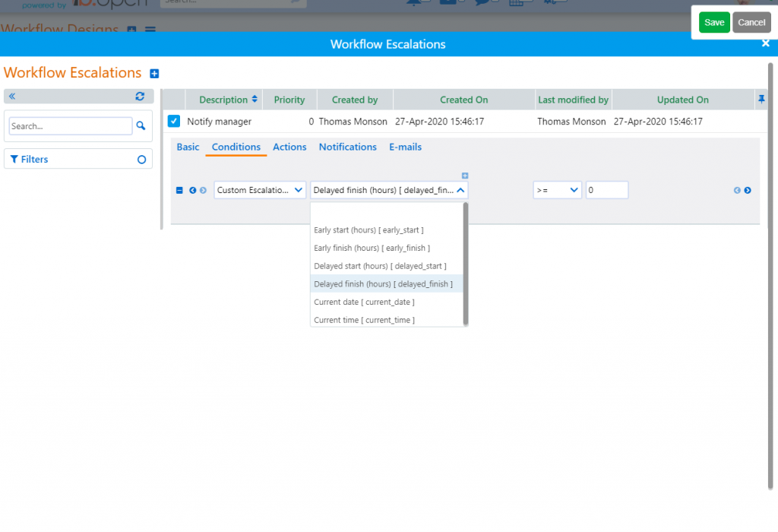Choose Early finish (hours) option
Viewport: 778px width, 532px height.
pos(387,248)
